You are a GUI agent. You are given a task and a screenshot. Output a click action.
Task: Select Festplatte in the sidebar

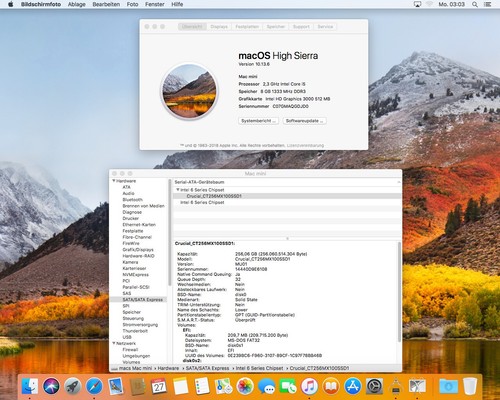[133, 231]
